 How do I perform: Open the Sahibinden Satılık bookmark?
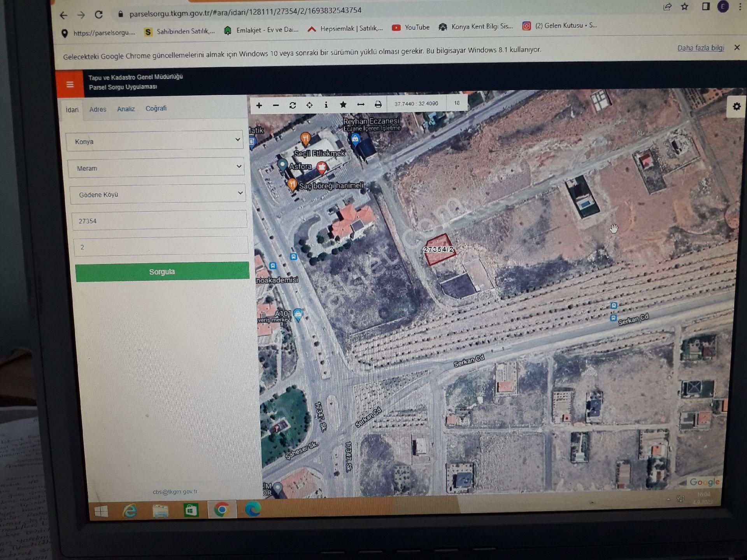pos(179,31)
